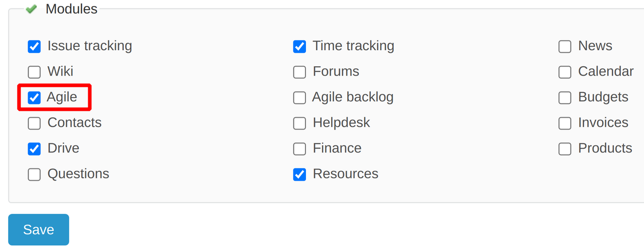The height and width of the screenshot is (252, 644).
Task: Click the green checkmark Modules icon
Action: (x=31, y=9)
